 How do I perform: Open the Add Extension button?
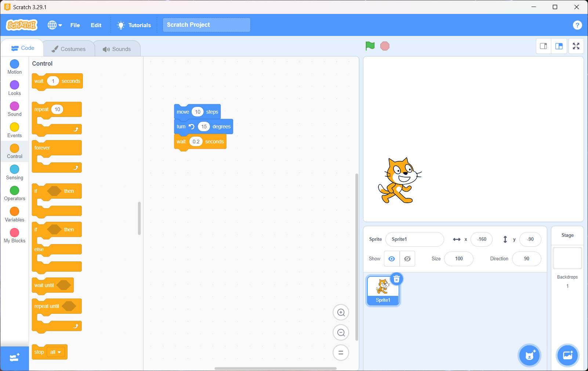point(15,358)
